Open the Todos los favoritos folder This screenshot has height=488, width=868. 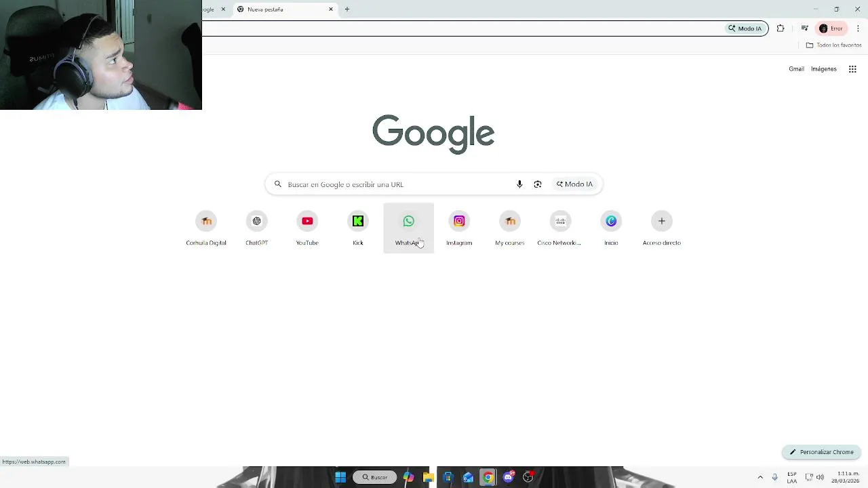[x=833, y=45]
